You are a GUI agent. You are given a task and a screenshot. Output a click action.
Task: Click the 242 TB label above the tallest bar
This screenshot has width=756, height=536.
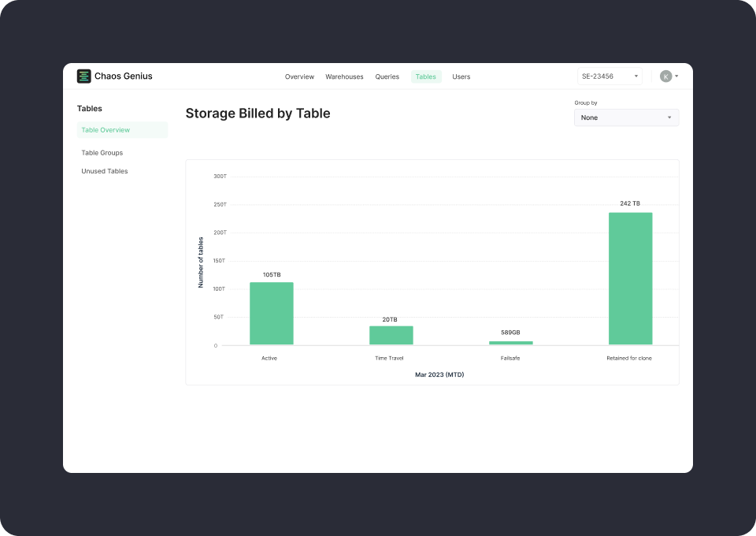[x=630, y=203]
